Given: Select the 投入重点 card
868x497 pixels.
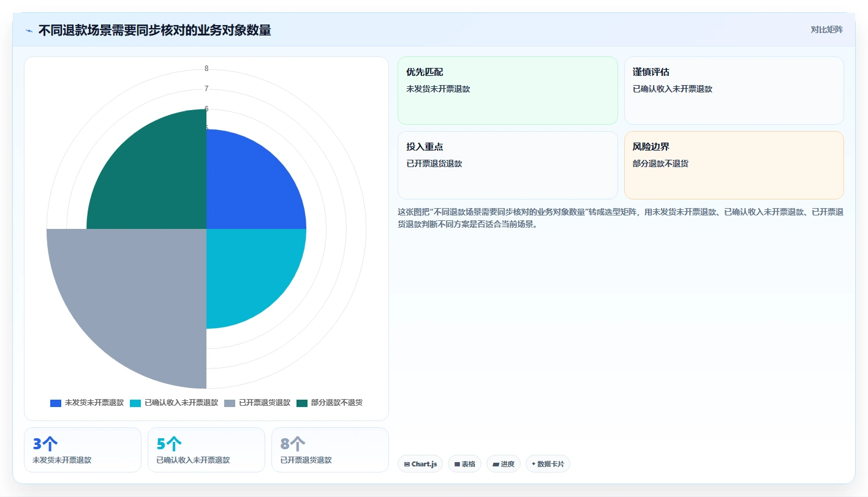Looking at the screenshot, I should click(x=508, y=165).
